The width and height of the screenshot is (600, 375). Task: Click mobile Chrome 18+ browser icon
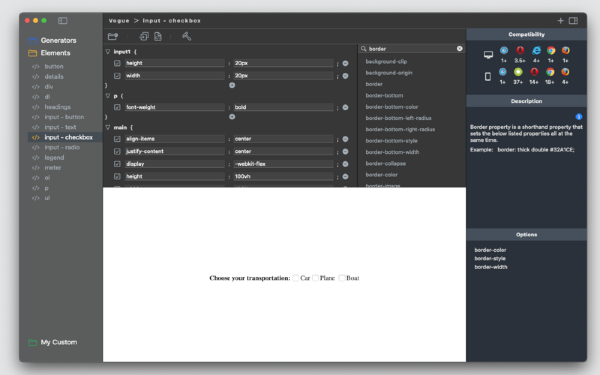click(550, 72)
